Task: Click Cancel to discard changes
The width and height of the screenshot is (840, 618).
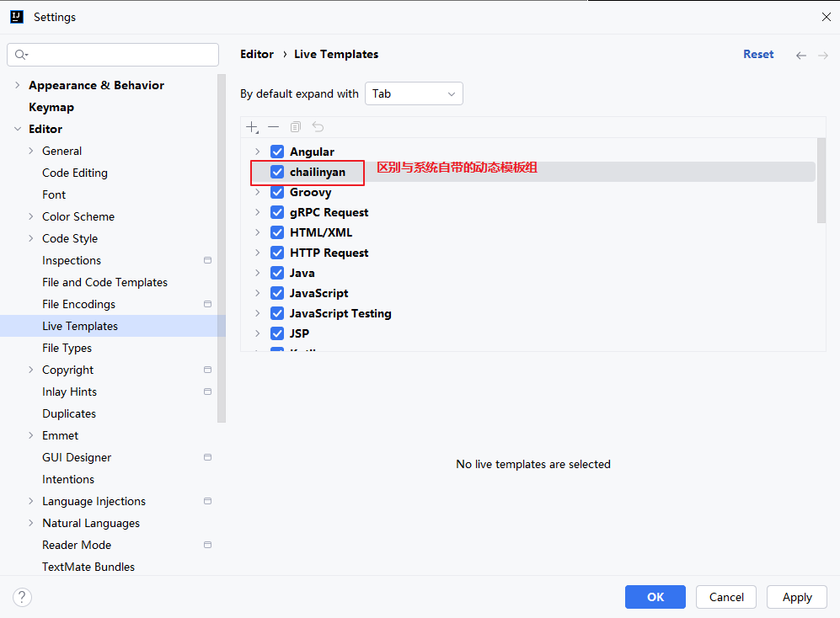Action: point(726,597)
